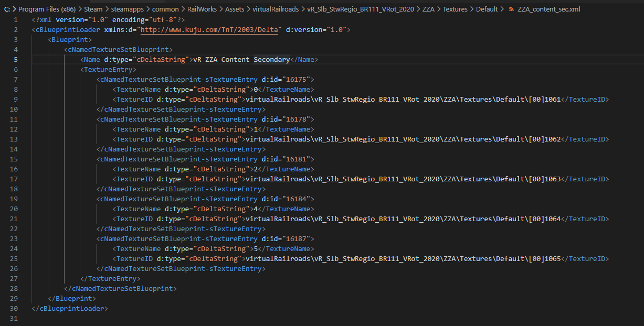Click the d:id value 16175
This screenshot has height=326, width=644.
(298, 80)
